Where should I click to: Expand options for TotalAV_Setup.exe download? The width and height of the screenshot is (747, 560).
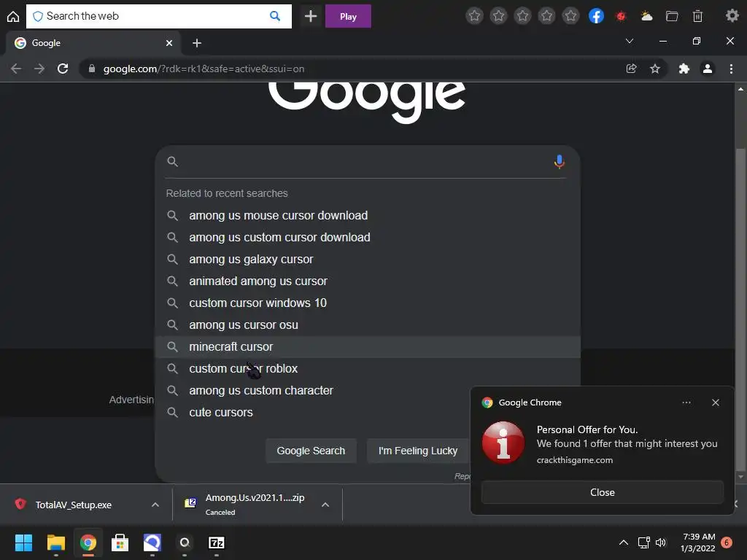click(155, 505)
